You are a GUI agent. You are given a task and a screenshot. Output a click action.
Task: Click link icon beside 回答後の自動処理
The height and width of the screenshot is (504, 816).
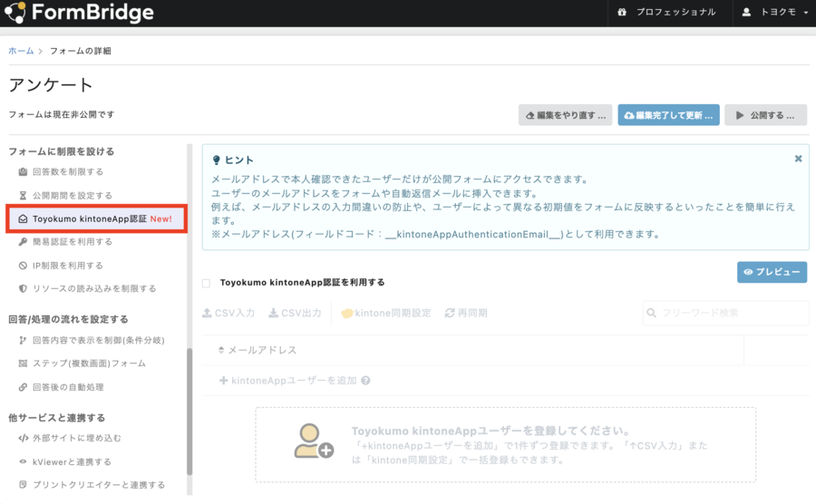pos(23,387)
